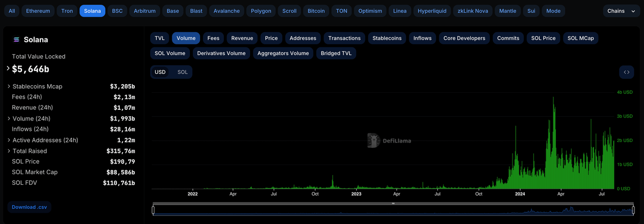The height and width of the screenshot is (224, 644).
Task: Switch to the Ethereum chain tab
Action: [x=38, y=11]
